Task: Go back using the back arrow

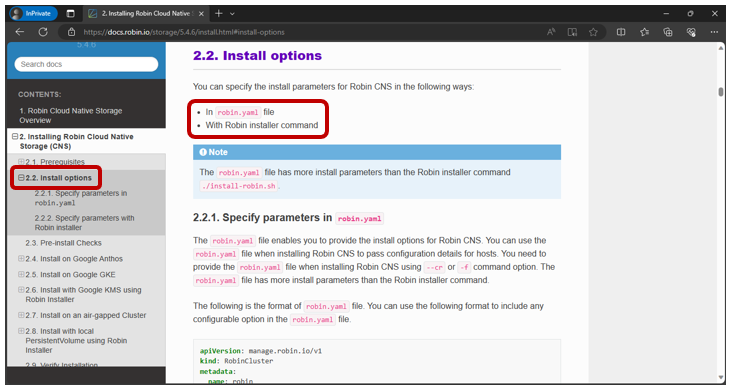Action: (x=20, y=32)
